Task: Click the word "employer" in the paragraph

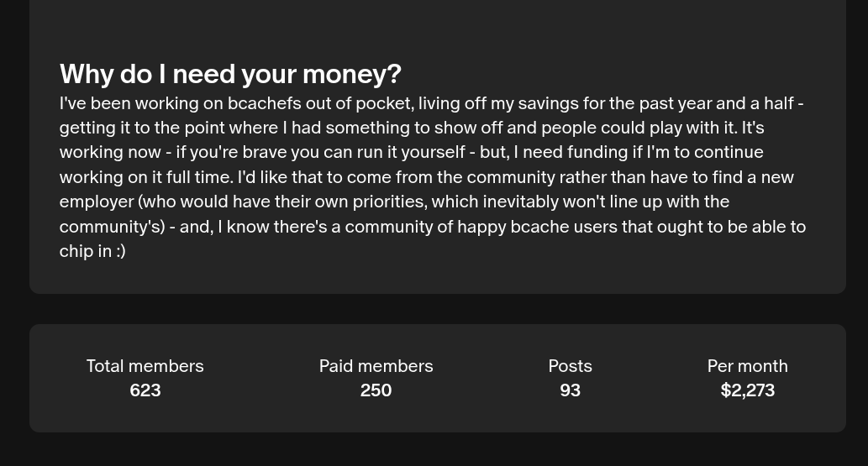Action: pyautogui.click(x=97, y=202)
